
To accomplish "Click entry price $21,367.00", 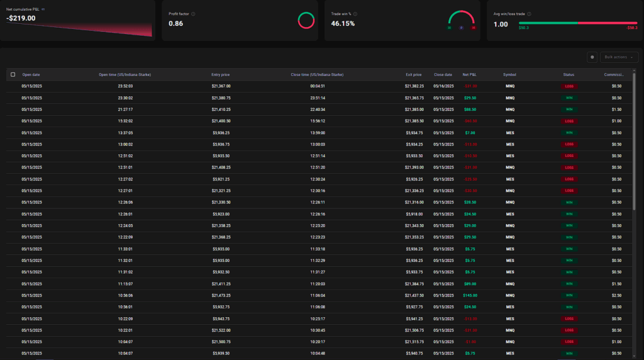I will (221, 86).
